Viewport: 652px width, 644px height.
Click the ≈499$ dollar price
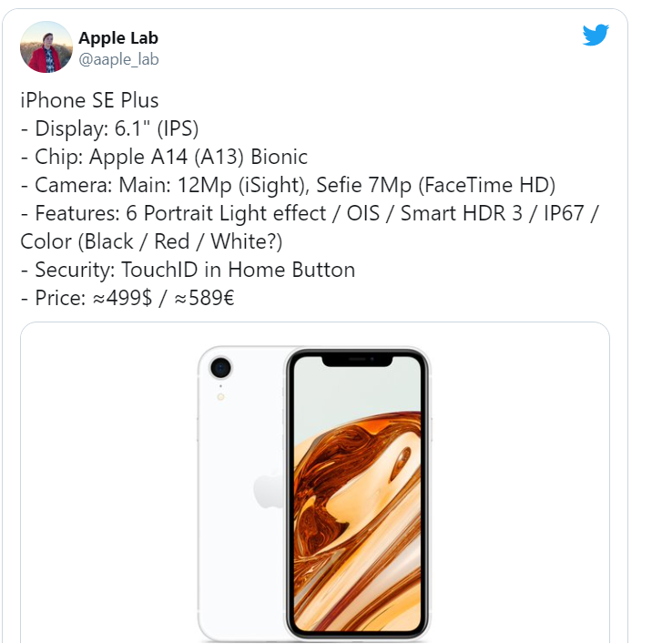tap(122, 298)
